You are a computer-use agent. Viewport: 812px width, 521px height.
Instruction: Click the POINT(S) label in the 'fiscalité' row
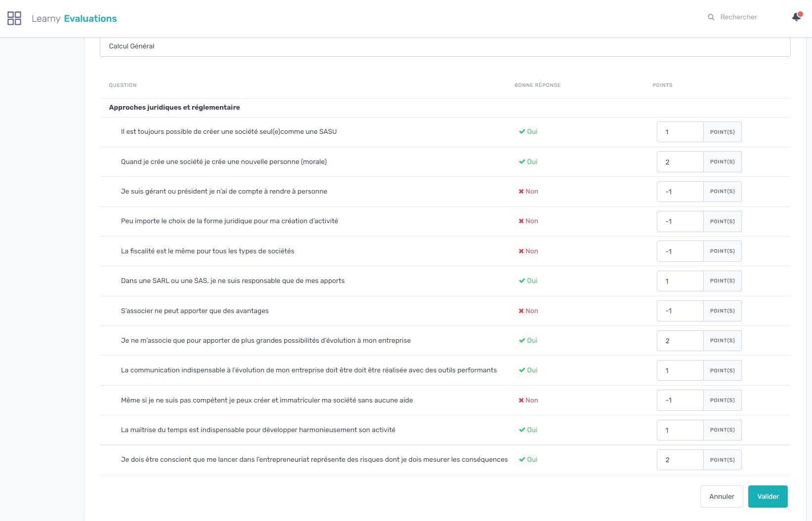pyautogui.click(x=723, y=251)
